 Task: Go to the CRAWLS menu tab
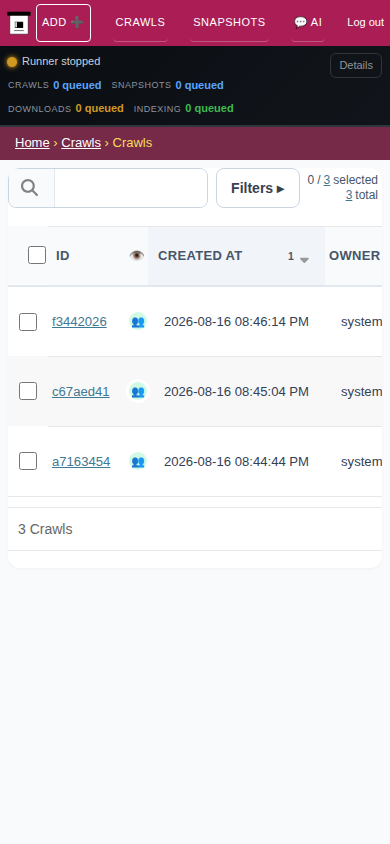(140, 23)
